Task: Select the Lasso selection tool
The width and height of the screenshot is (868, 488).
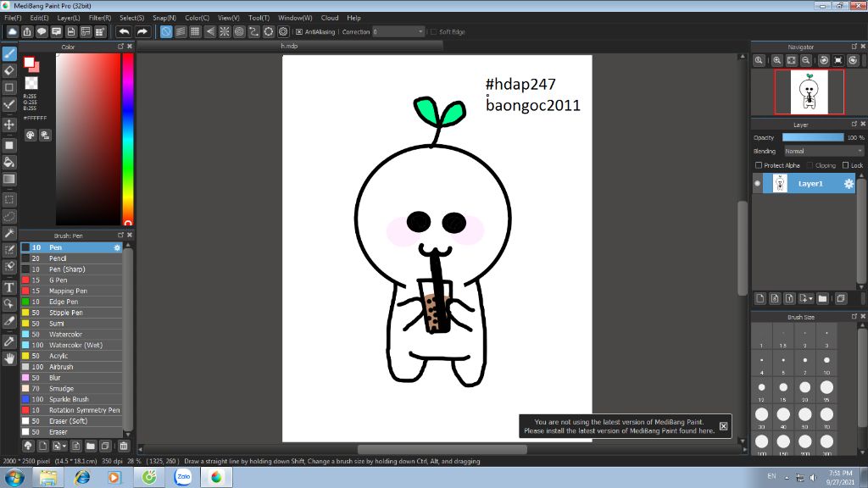Action: [9, 216]
